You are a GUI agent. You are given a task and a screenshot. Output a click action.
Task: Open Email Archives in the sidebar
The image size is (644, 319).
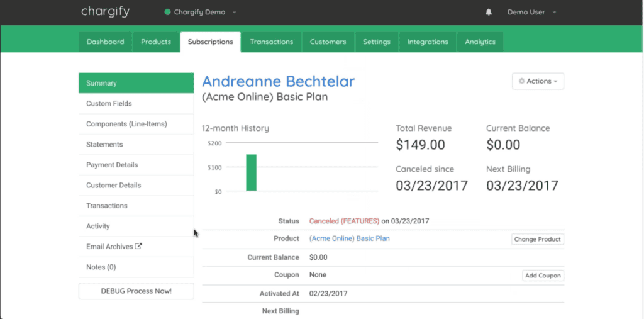click(x=136, y=247)
